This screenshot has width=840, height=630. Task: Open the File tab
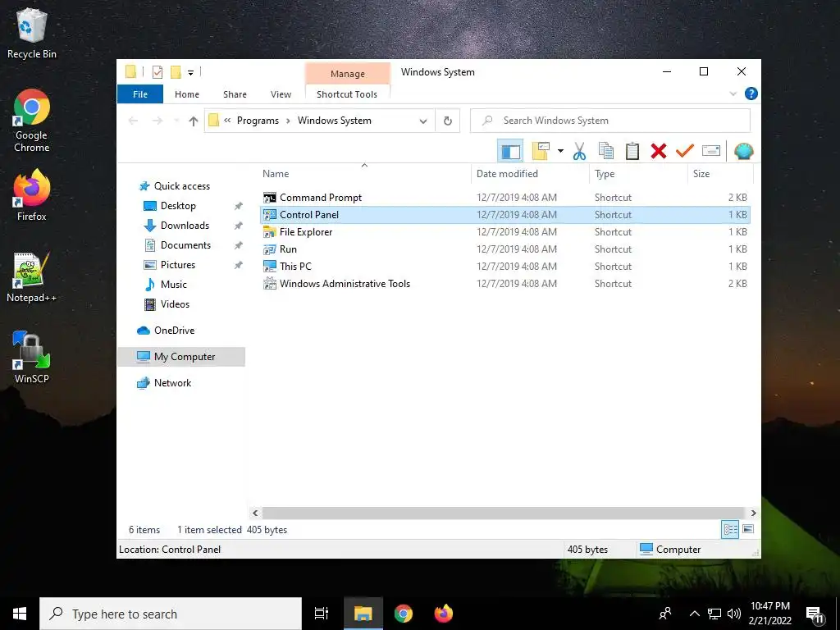click(139, 94)
